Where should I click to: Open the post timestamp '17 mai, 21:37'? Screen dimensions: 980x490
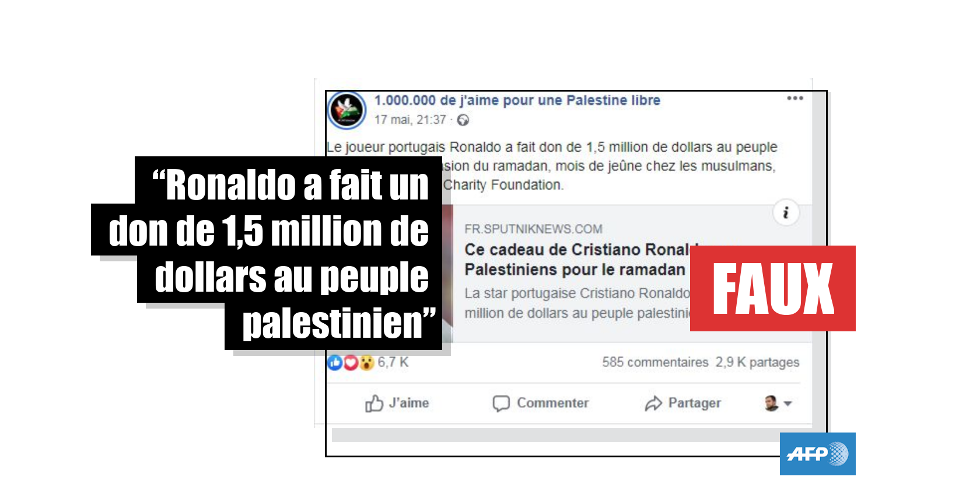click(x=410, y=120)
